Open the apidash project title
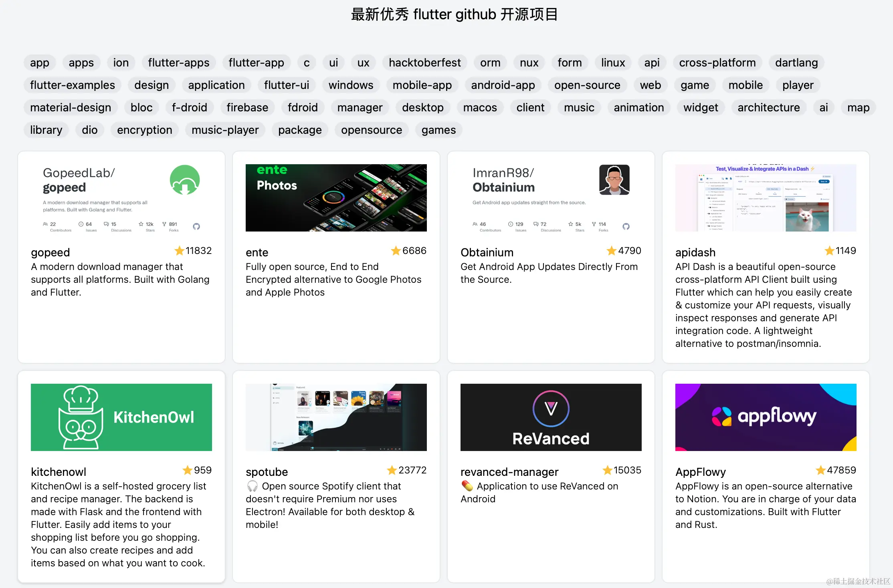This screenshot has height=588, width=893. point(695,252)
